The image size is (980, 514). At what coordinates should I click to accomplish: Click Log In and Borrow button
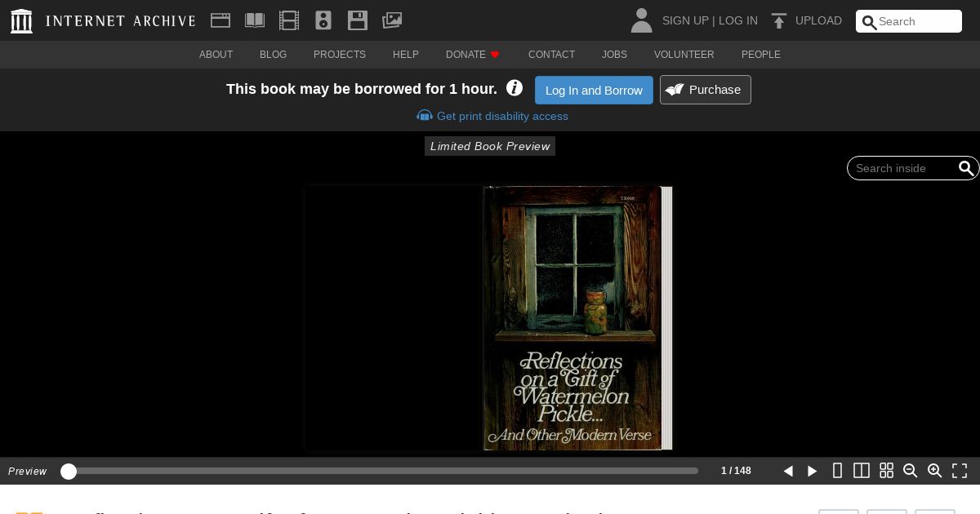click(594, 90)
